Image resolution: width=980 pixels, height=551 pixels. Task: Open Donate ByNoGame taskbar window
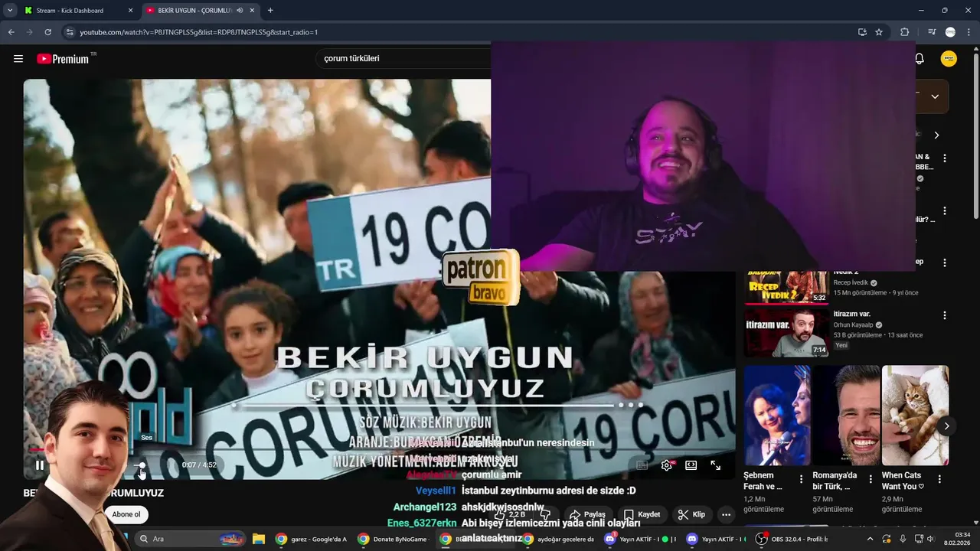tap(395, 539)
